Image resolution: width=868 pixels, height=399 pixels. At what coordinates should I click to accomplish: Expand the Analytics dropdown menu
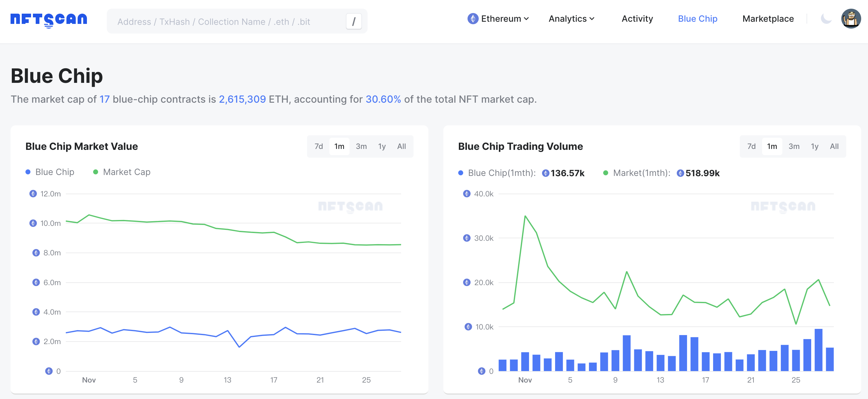click(x=571, y=19)
